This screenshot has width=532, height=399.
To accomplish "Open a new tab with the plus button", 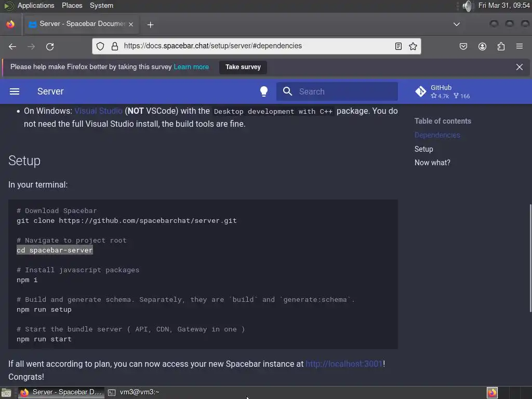I will pos(150,24).
